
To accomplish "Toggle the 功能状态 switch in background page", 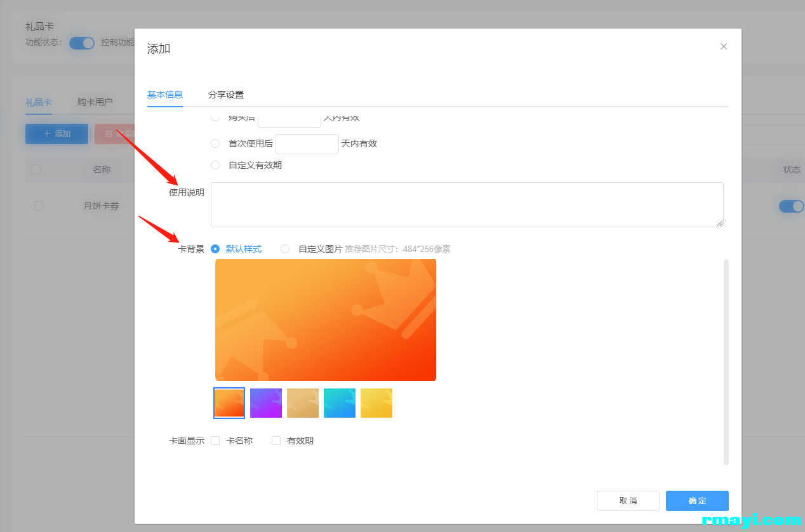I will pyautogui.click(x=82, y=43).
